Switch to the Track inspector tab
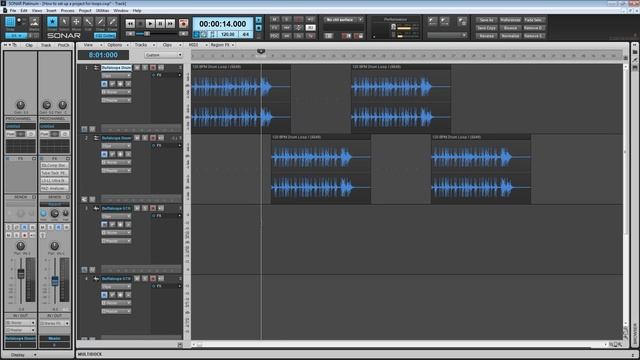Screen dimensions: 640x360 pos(46,45)
